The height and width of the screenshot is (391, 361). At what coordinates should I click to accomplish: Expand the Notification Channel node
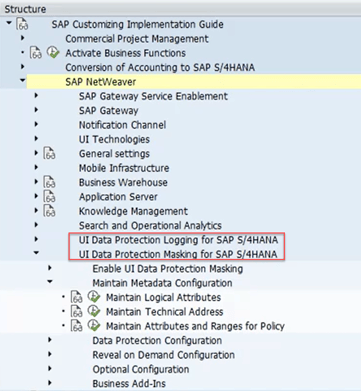pyautogui.click(x=36, y=124)
